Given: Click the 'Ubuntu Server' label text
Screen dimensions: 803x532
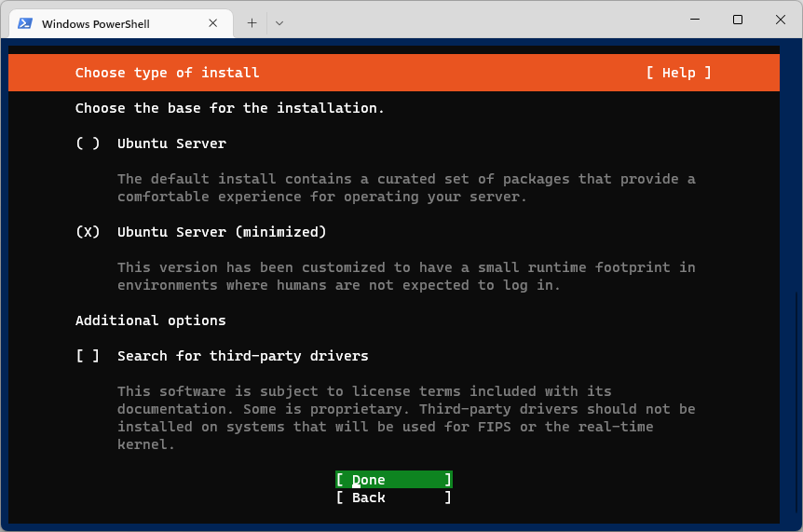Looking at the screenshot, I should point(171,143).
